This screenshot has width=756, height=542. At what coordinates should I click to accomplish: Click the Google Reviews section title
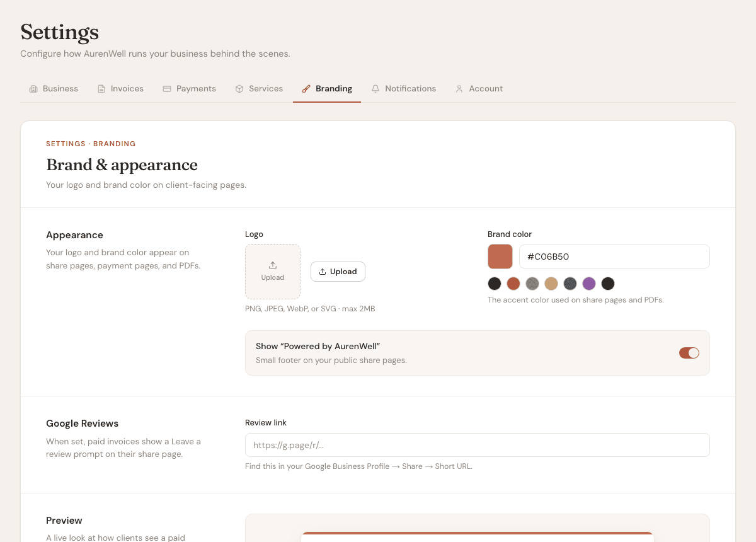click(83, 424)
